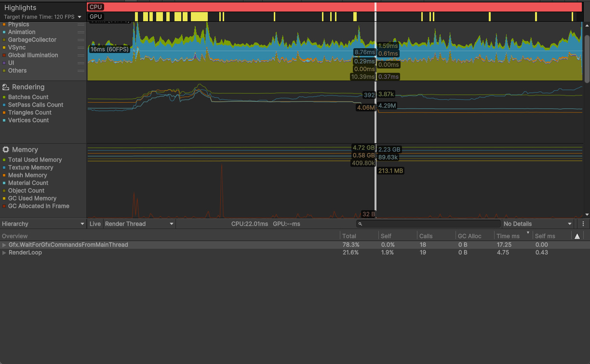Grab the reorder handle for Others

[81, 71]
